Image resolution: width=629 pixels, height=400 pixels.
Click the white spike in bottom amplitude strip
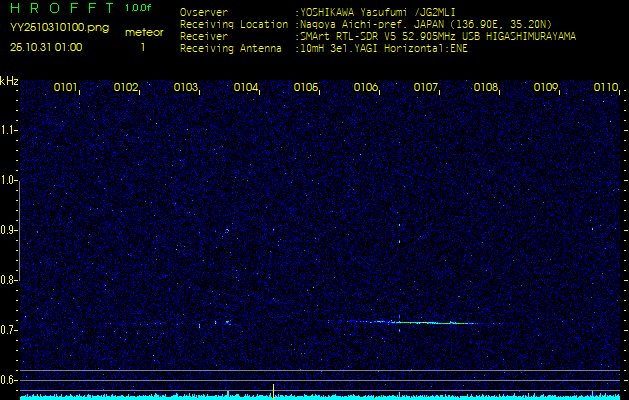[x=273, y=388]
